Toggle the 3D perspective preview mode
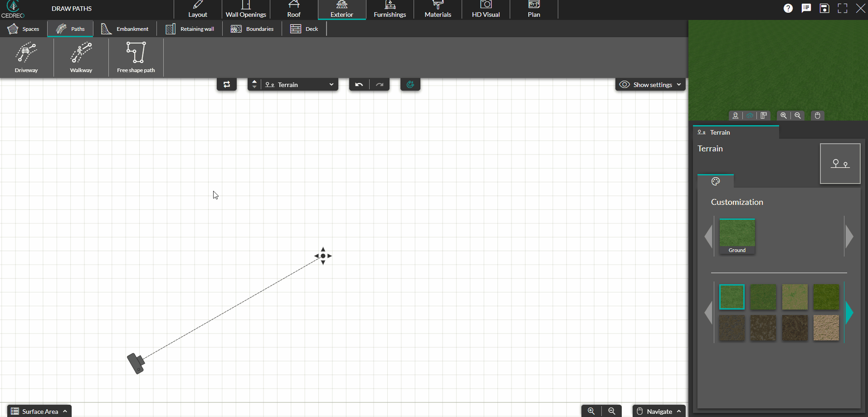The height and width of the screenshot is (417, 868). pyautogui.click(x=750, y=115)
